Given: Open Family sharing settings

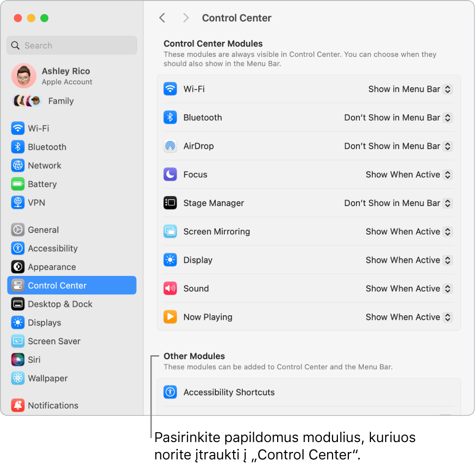Looking at the screenshot, I should tap(72, 101).
